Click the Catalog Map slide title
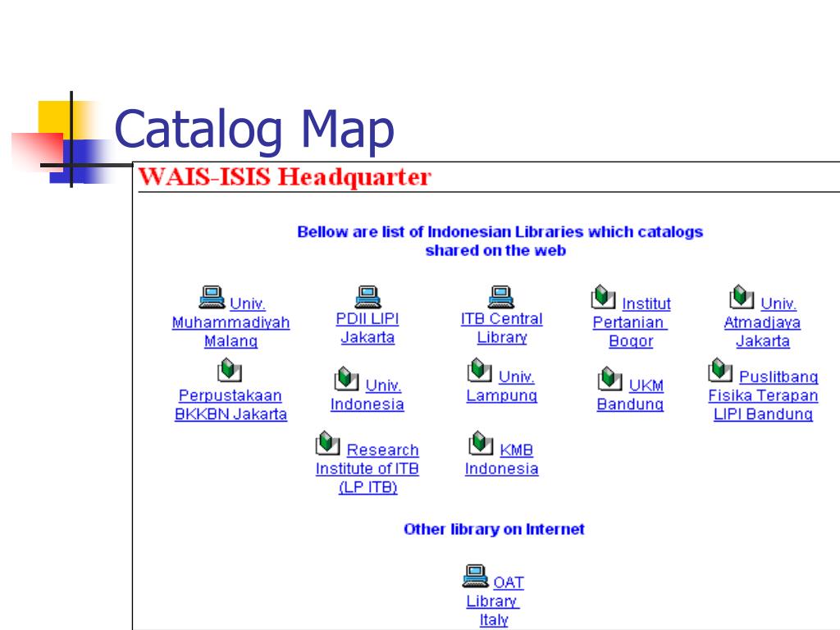 pyautogui.click(x=254, y=130)
